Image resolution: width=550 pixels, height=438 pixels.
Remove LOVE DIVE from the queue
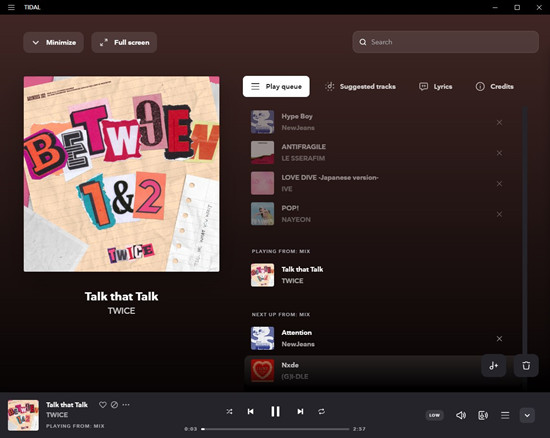[499, 183]
